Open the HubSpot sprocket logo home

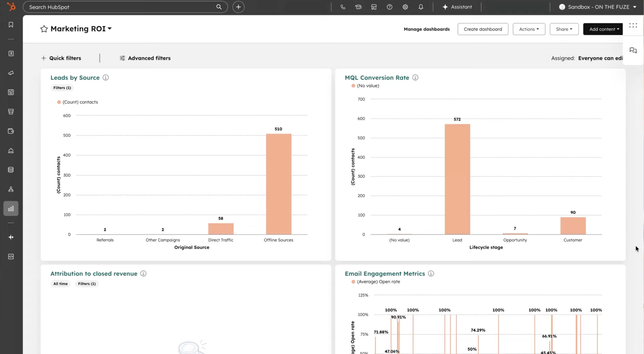(11, 6)
